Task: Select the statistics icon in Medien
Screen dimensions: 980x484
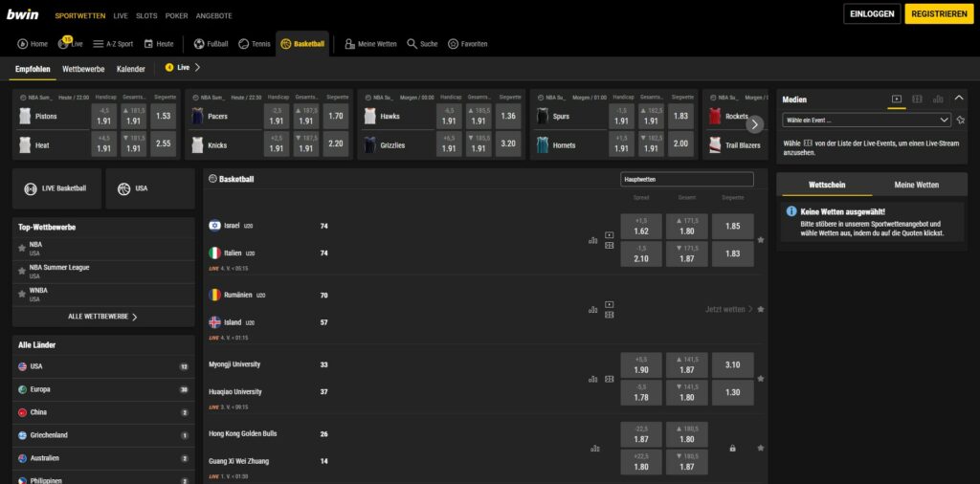Action: (938, 99)
